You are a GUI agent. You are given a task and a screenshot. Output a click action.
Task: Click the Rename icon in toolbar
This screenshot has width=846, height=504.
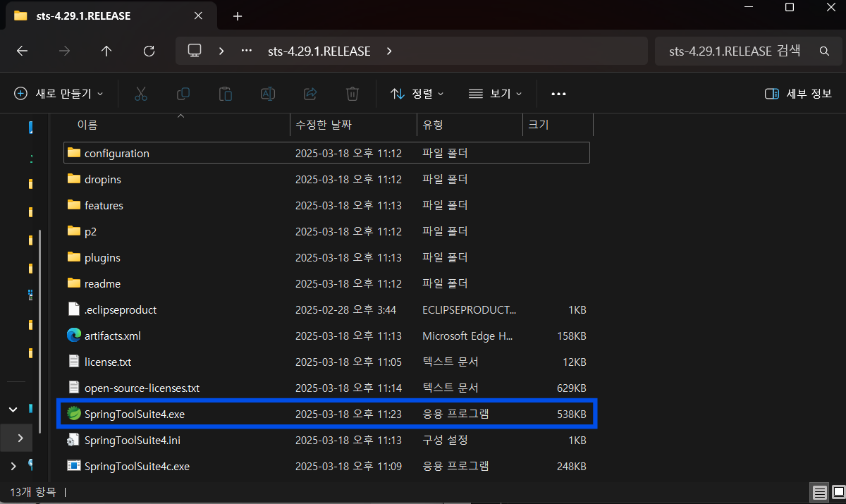[268, 93]
